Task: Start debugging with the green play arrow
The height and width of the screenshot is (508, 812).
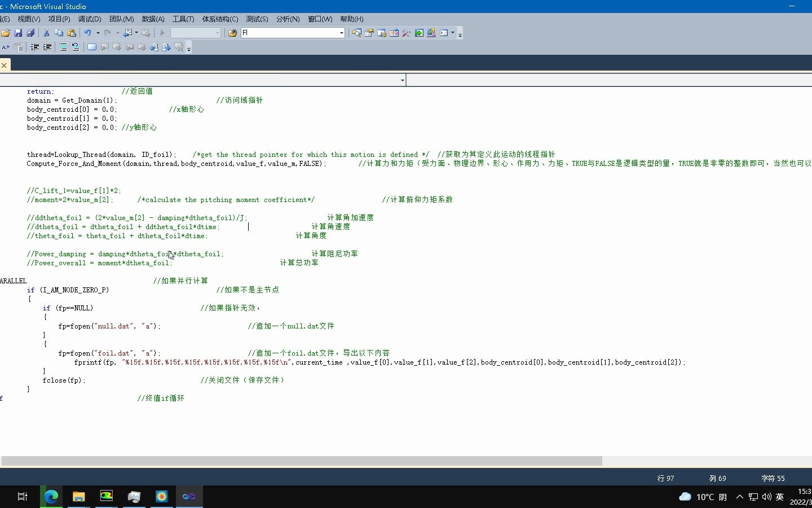Action: [x=162, y=33]
